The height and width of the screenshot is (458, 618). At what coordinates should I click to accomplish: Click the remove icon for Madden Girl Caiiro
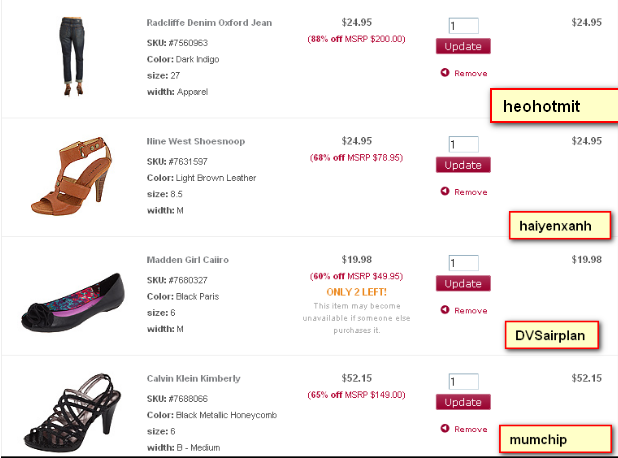pyautogui.click(x=444, y=310)
